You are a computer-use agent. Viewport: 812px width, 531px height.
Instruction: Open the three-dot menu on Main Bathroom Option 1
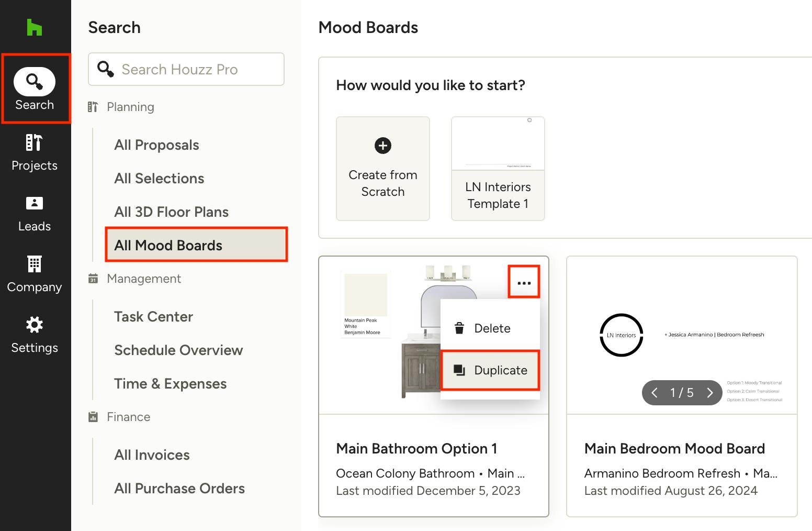(524, 281)
